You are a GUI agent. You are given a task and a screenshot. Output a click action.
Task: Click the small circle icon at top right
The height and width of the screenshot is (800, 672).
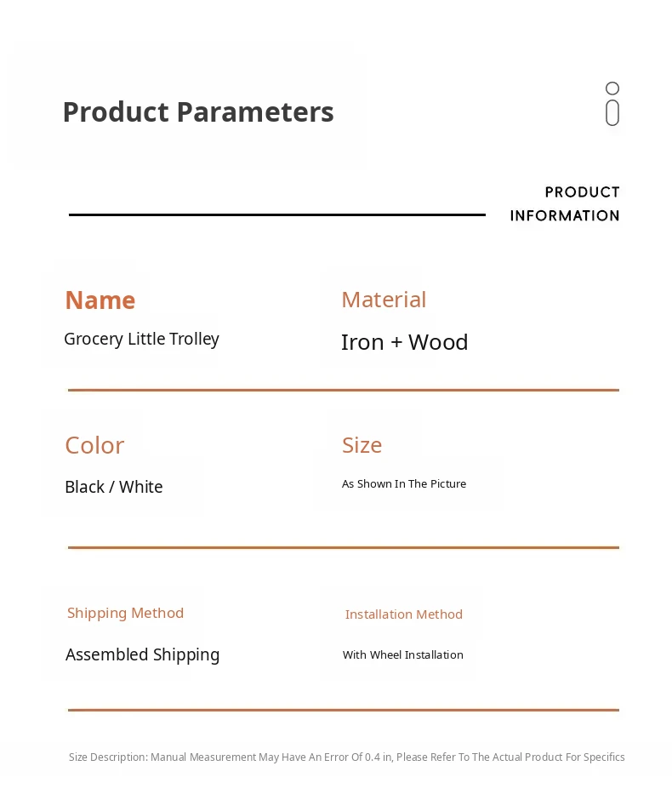pos(612,89)
